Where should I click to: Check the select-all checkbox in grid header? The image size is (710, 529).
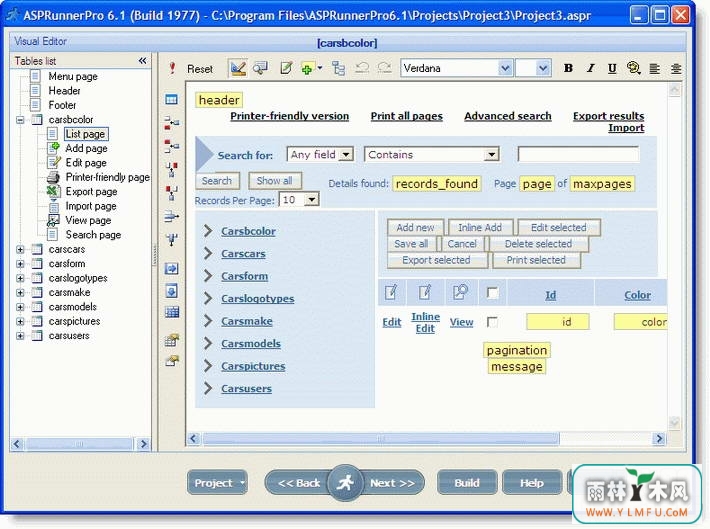[x=492, y=293]
